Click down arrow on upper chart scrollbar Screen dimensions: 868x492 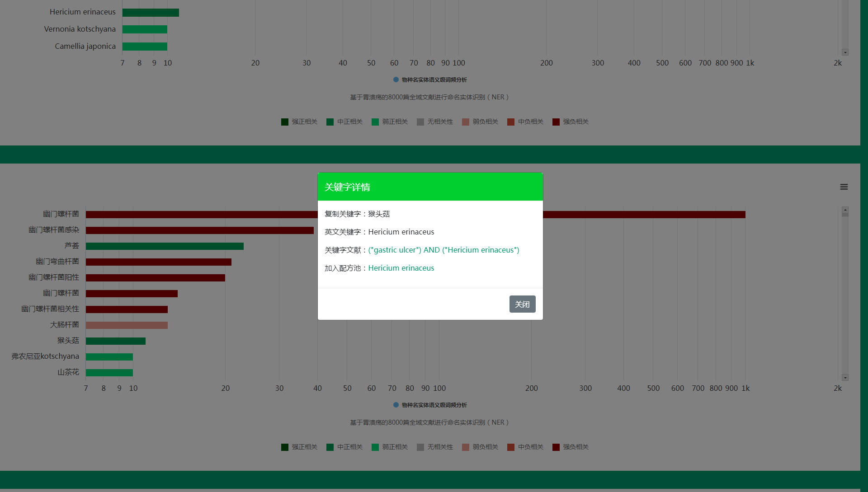click(845, 52)
